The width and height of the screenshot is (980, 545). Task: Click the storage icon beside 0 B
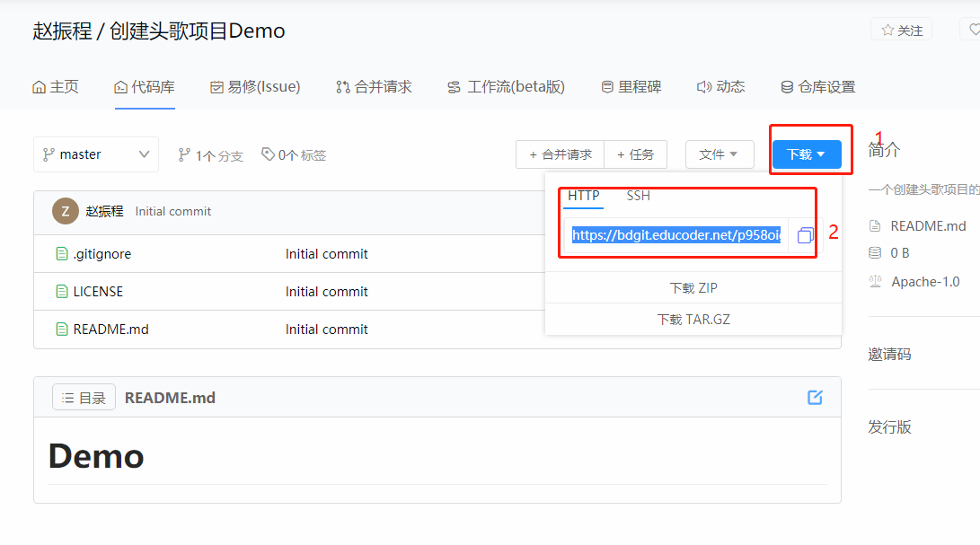pyautogui.click(x=875, y=252)
